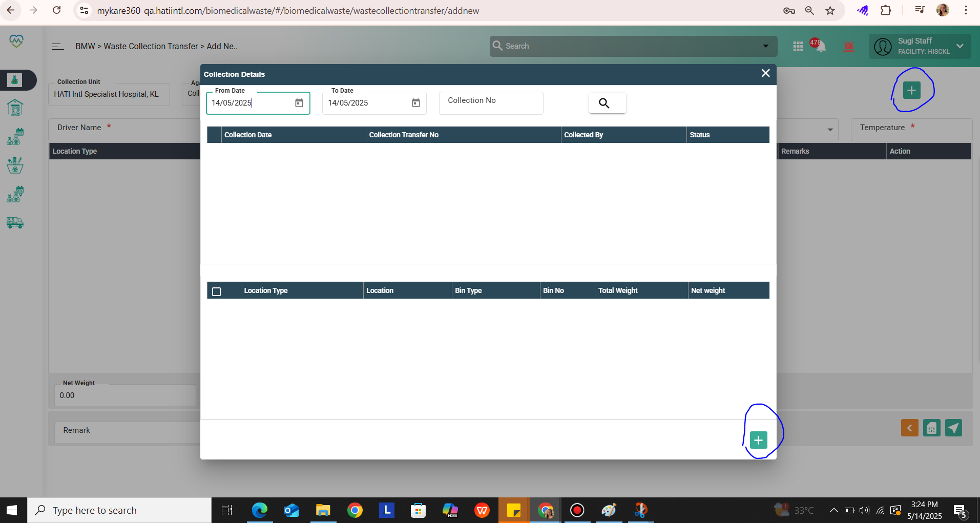Screen dimensions: 980x523
Task: Close the Collection Details dialog
Action: coord(765,73)
